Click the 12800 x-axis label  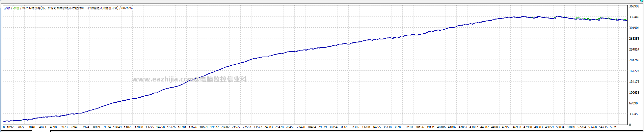pos(139,127)
